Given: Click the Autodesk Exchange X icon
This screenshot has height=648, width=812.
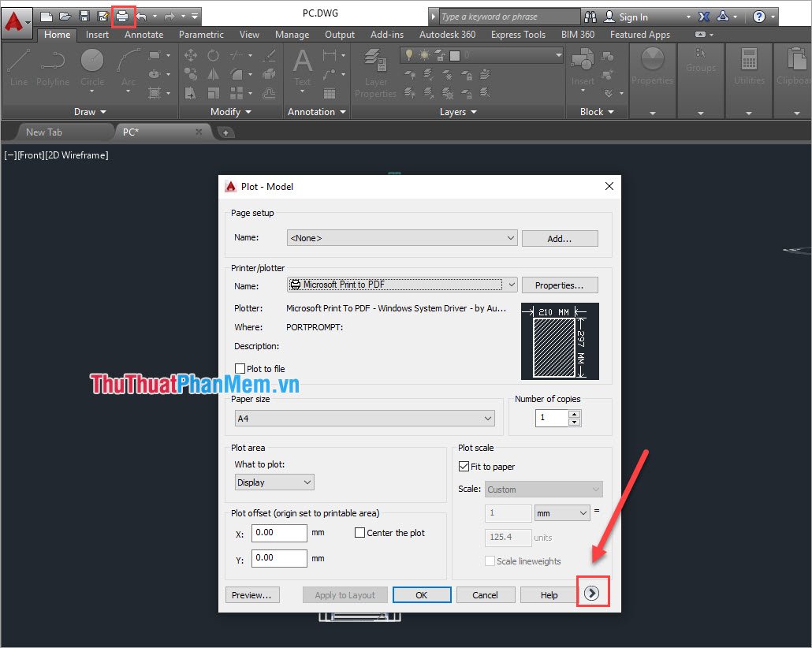Looking at the screenshot, I should (x=704, y=17).
